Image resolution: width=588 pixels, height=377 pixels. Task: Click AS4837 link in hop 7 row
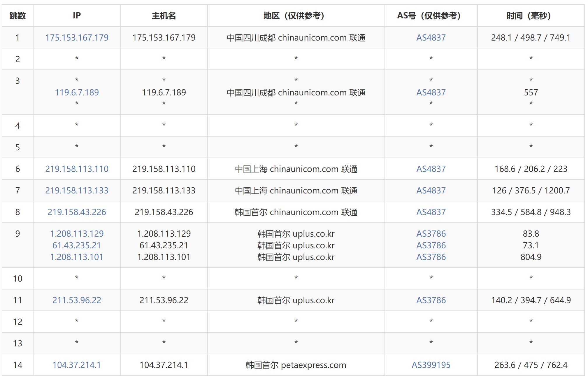(431, 191)
